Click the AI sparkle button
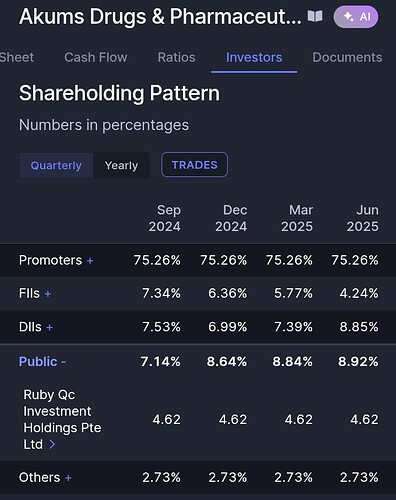 pos(356,17)
